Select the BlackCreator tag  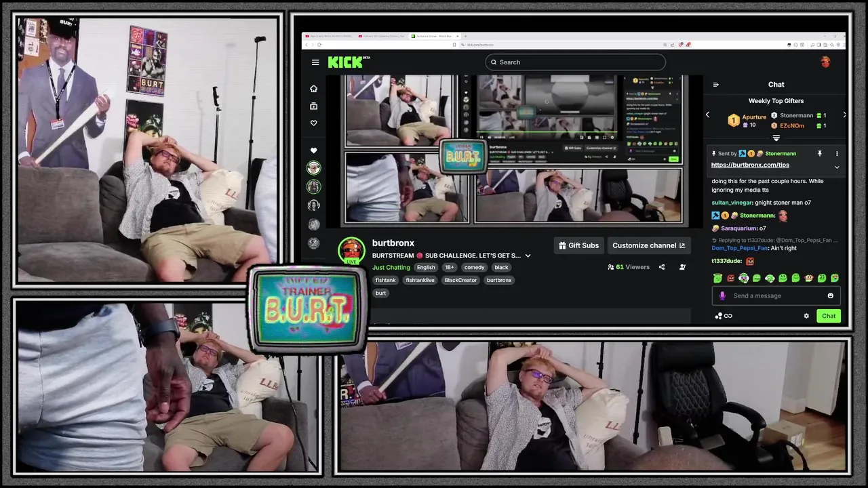point(460,281)
